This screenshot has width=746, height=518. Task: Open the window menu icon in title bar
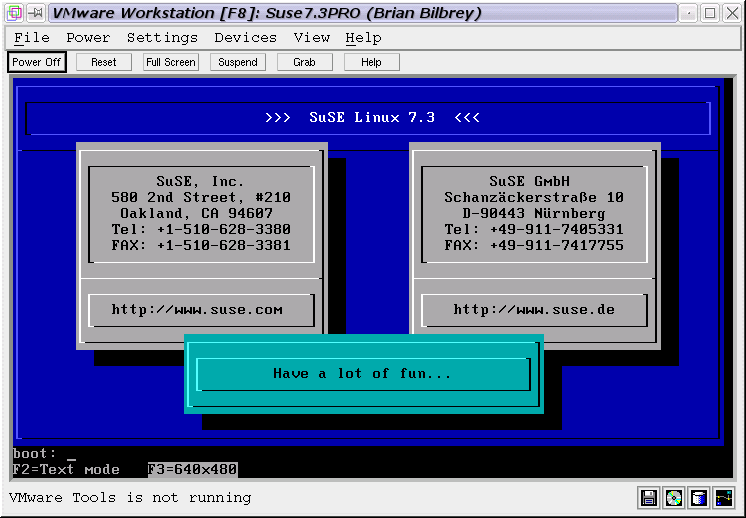[x=14, y=13]
